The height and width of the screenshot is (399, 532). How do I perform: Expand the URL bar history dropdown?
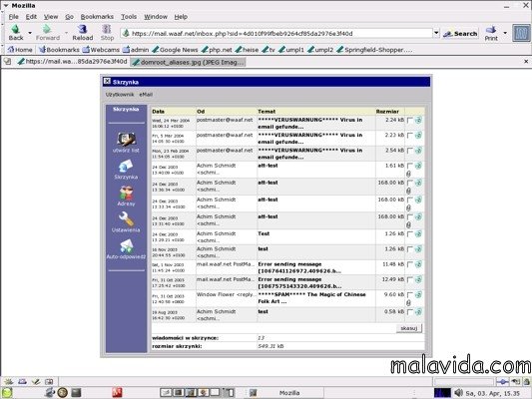tap(436, 33)
